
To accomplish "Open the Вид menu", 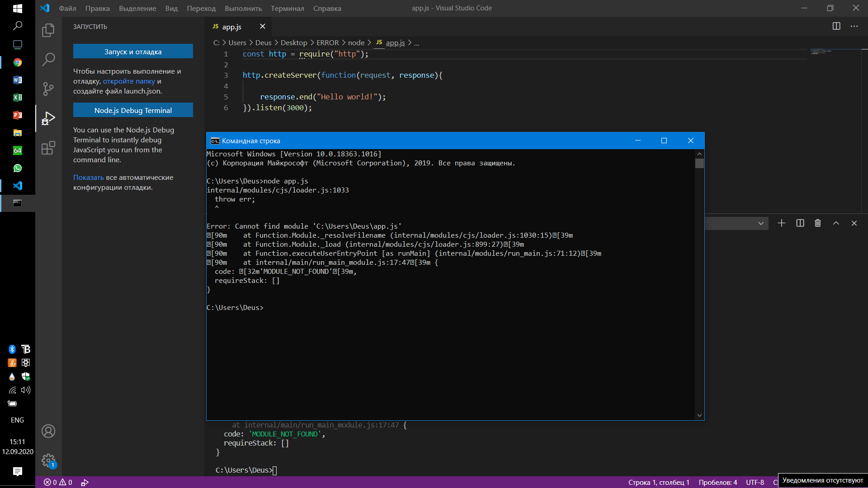I will pos(171,8).
